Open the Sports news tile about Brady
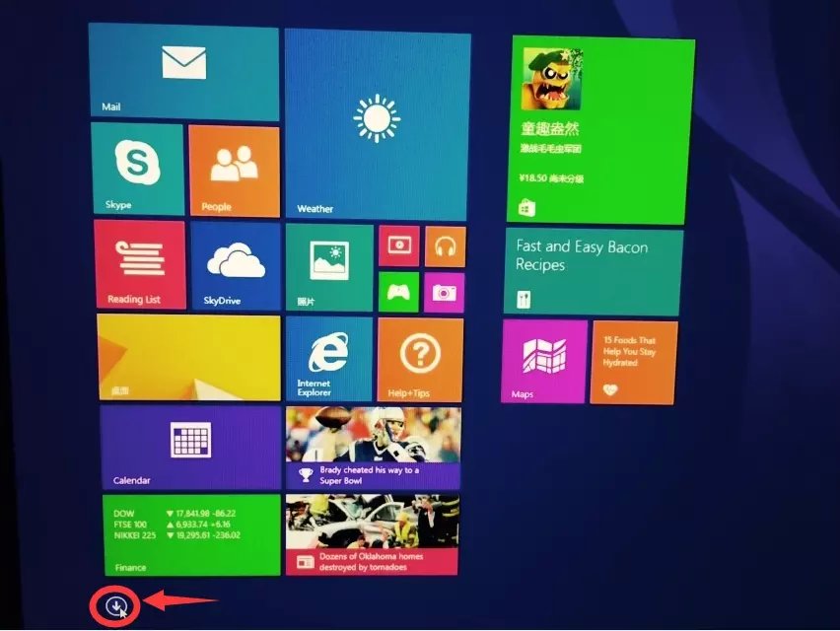This screenshot has width=840, height=631. (373, 449)
